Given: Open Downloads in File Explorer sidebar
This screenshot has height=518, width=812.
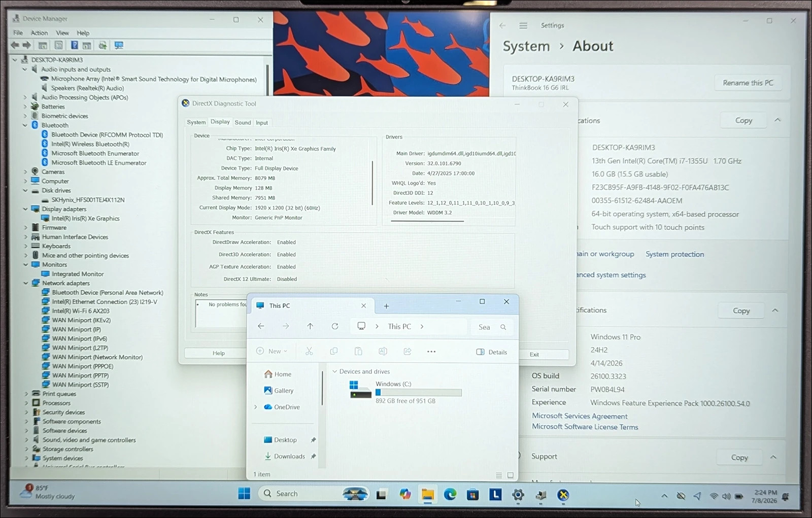Looking at the screenshot, I should (285, 456).
